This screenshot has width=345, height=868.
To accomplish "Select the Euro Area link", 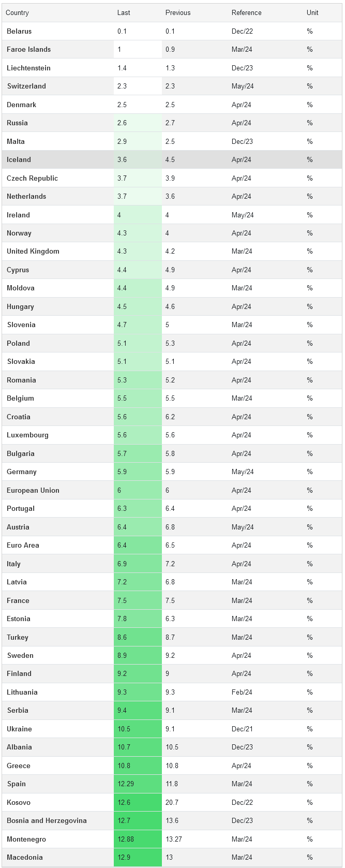I will point(23,546).
